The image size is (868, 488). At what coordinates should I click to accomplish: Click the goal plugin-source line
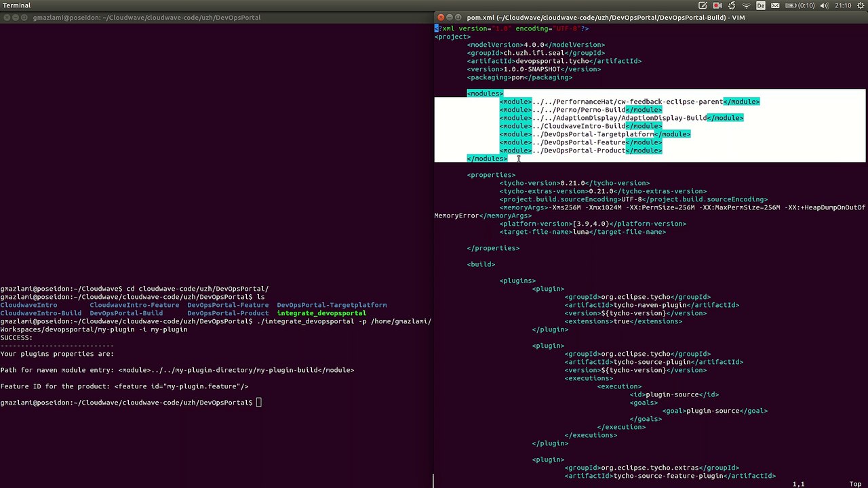[x=715, y=411]
